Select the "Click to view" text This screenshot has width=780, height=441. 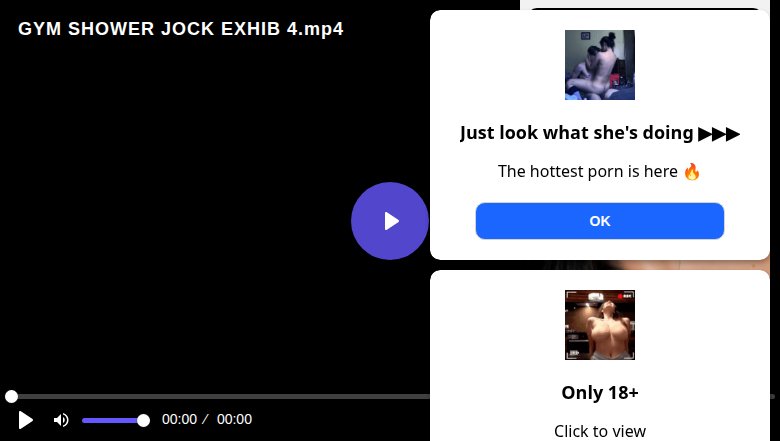tap(599, 431)
